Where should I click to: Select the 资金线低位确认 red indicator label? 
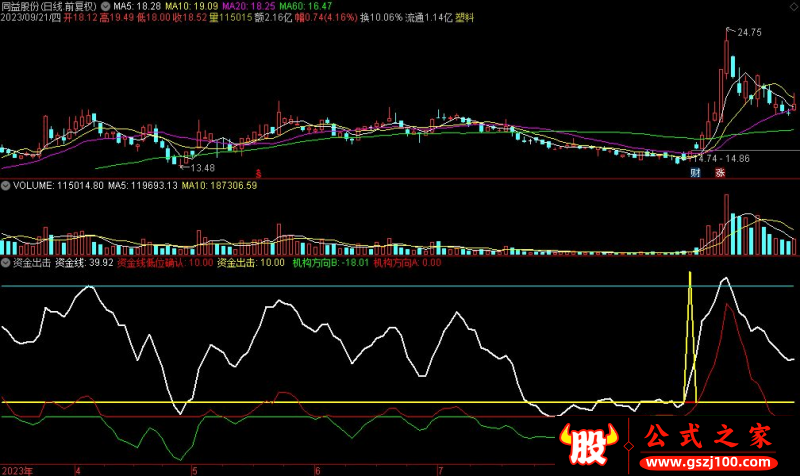pyautogui.click(x=164, y=263)
